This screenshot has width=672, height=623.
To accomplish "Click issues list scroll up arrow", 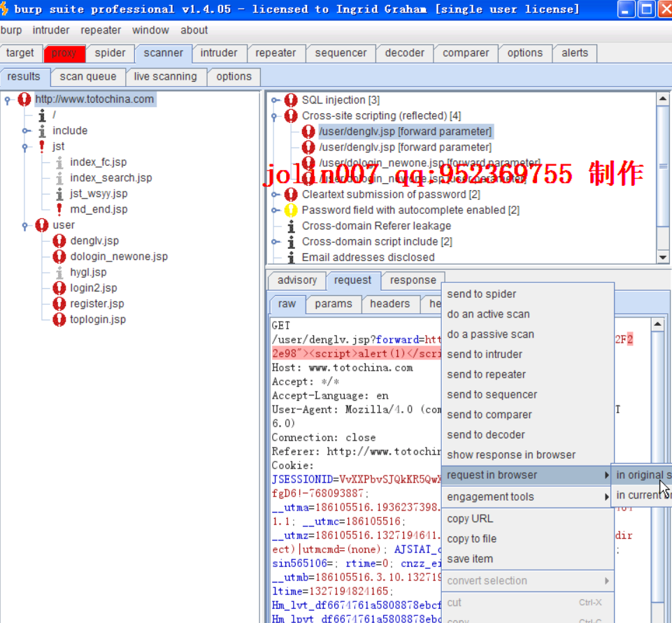I will (x=663, y=99).
